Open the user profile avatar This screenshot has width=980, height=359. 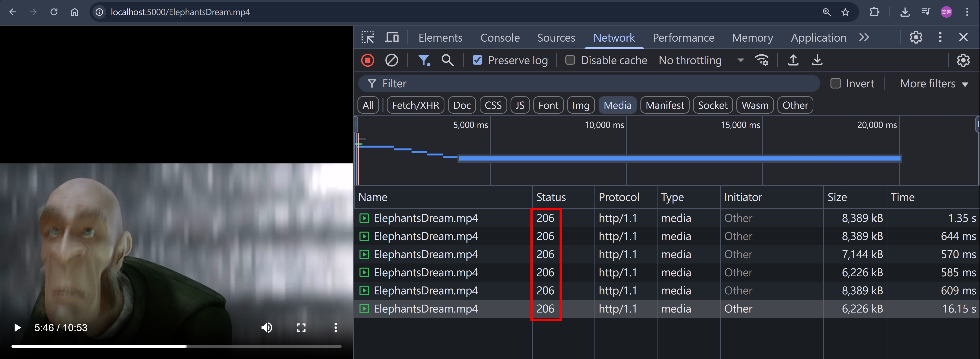947,12
